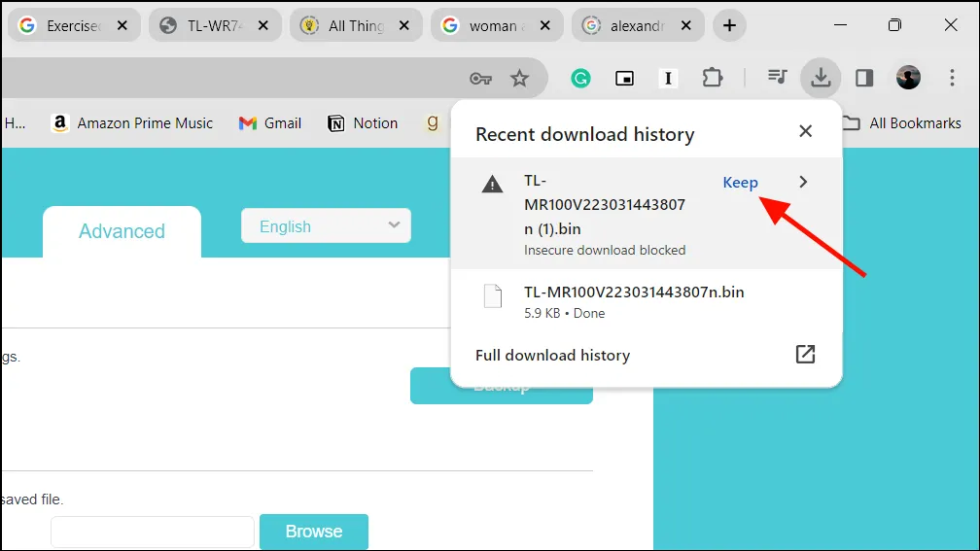
Task: Open a new browser tab
Action: (x=729, y=25)
